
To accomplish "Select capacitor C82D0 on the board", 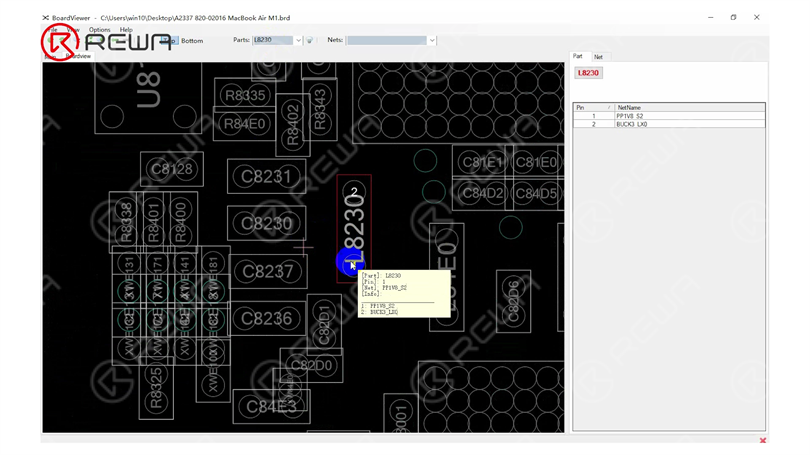I will pyautogui.click(x=311, y=365).
